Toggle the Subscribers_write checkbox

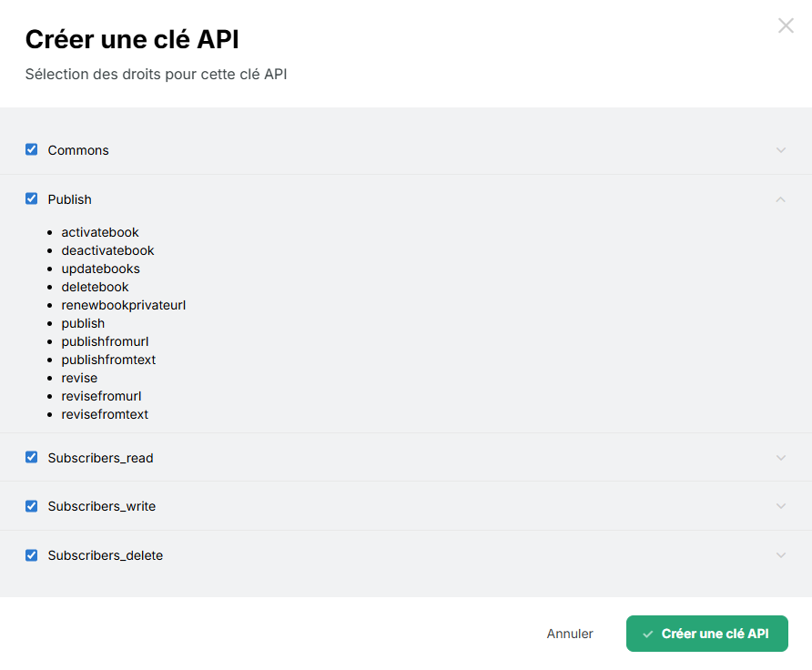(x=32, y=506)
